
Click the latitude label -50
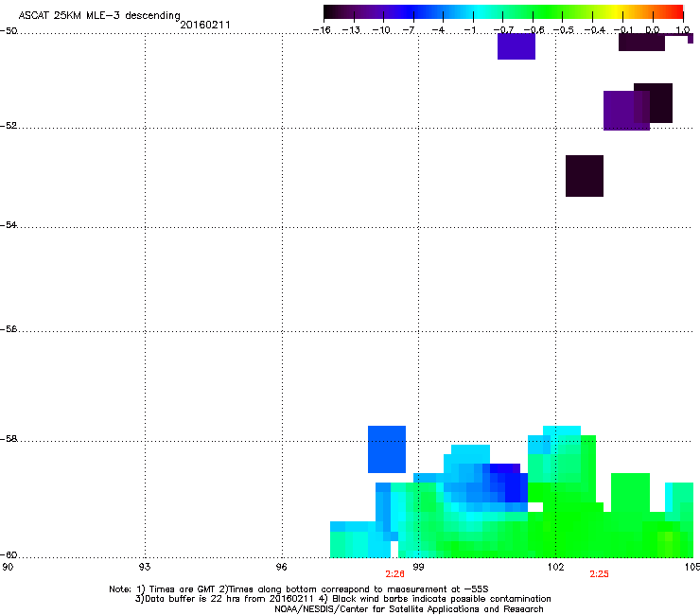(9, 31)
